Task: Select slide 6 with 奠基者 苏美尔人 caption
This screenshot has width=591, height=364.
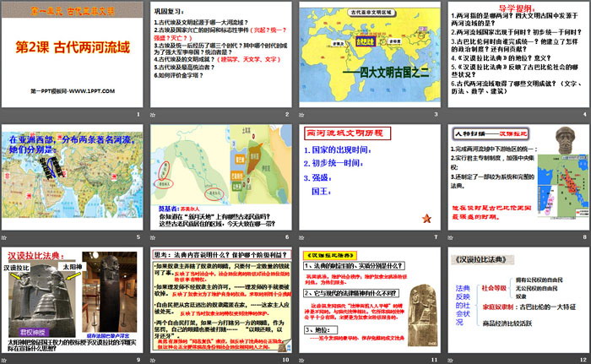Action: (x=221, y=177)
